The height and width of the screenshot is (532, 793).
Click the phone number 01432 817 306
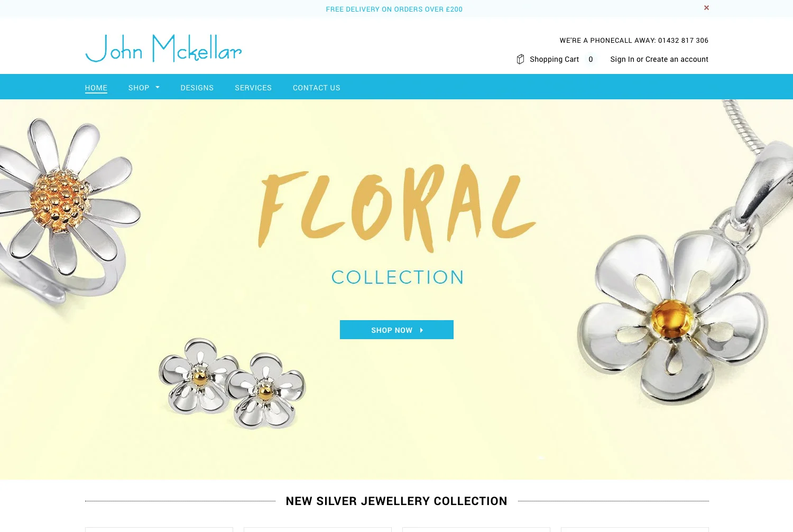tap(683, 40)
